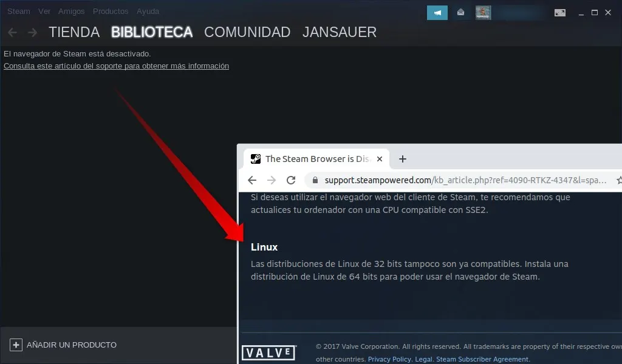
Task: Switch to the COMUNIDAD section
Action: click(x=247, y=32)
